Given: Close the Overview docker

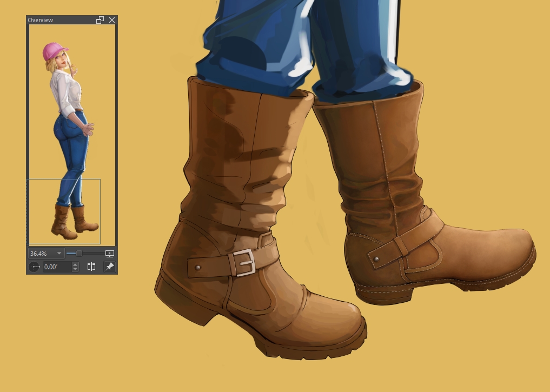Looking at the screenshot, I should pyautogui.click(x=112, y=20).
